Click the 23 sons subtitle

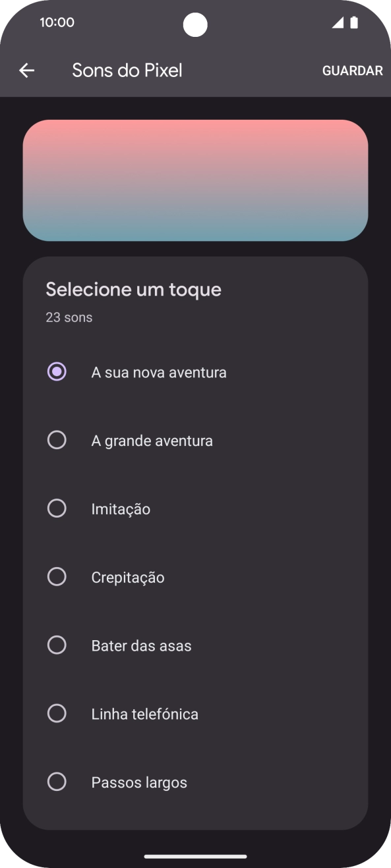pos(69,317)
